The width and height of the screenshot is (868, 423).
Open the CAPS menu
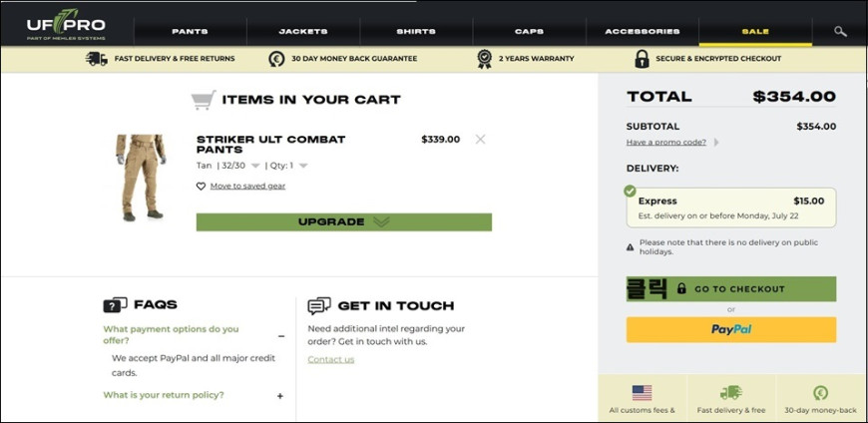click(529, 32)
